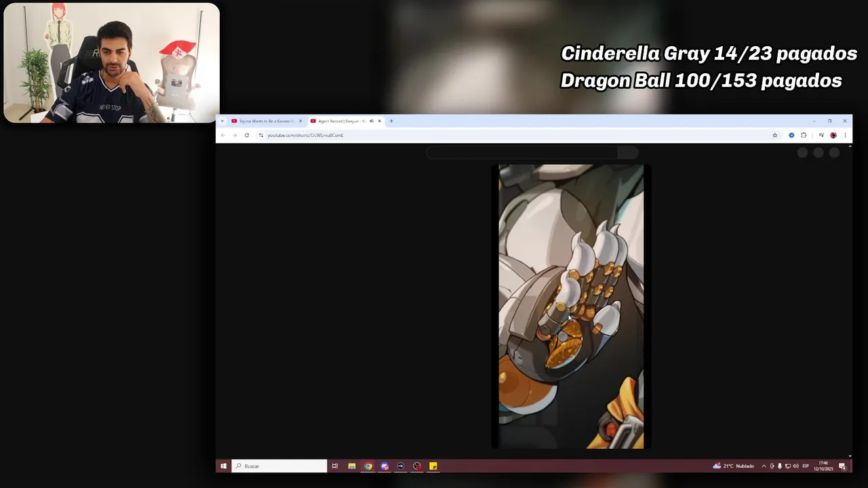The image size is (868, 488).
Task: Mute tab via speaker icon on Agent Record tab
Action: click(x=372, y=121)
